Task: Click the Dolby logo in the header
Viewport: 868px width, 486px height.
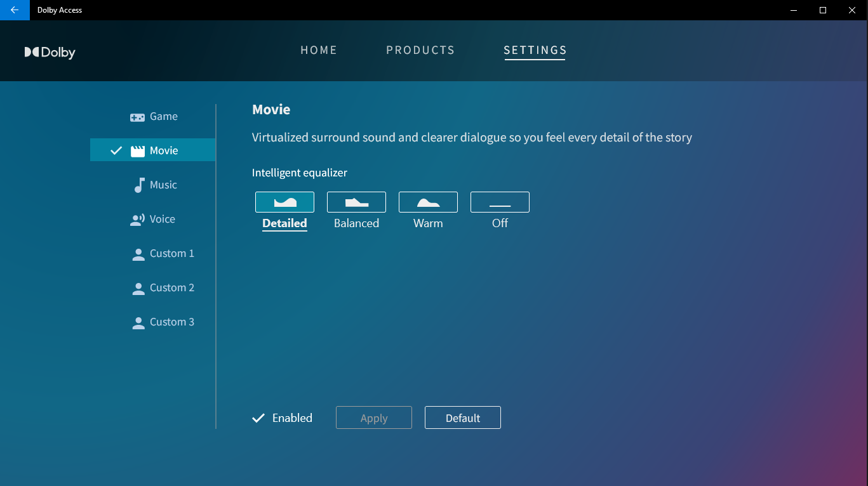Action: coord(50,53)
